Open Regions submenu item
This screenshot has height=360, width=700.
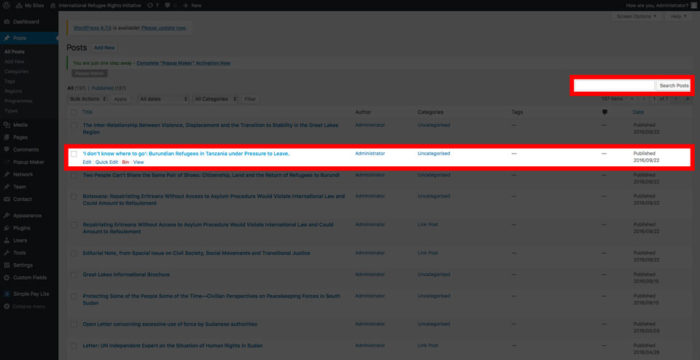13,91
